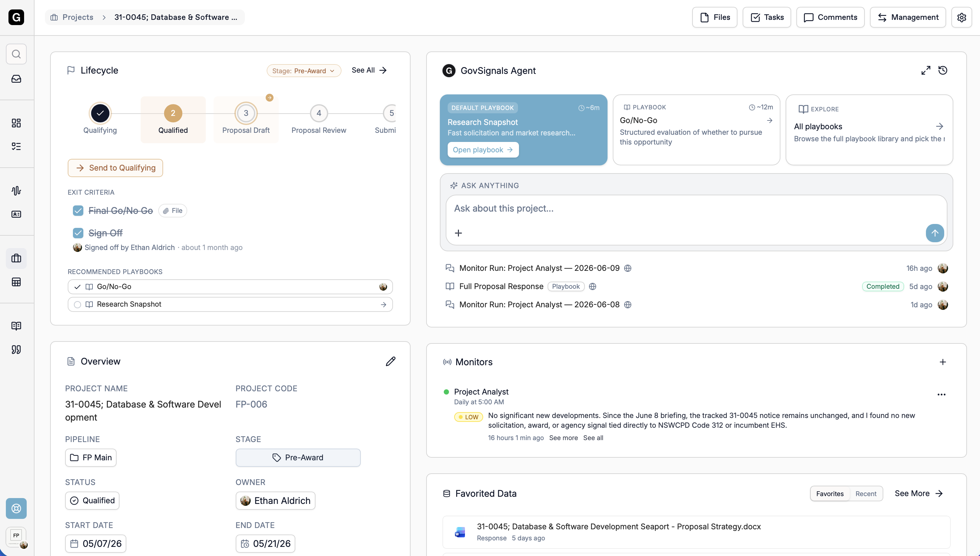
Task: Go to Projects in breadcrumb
Action: (x=72, y=17)
